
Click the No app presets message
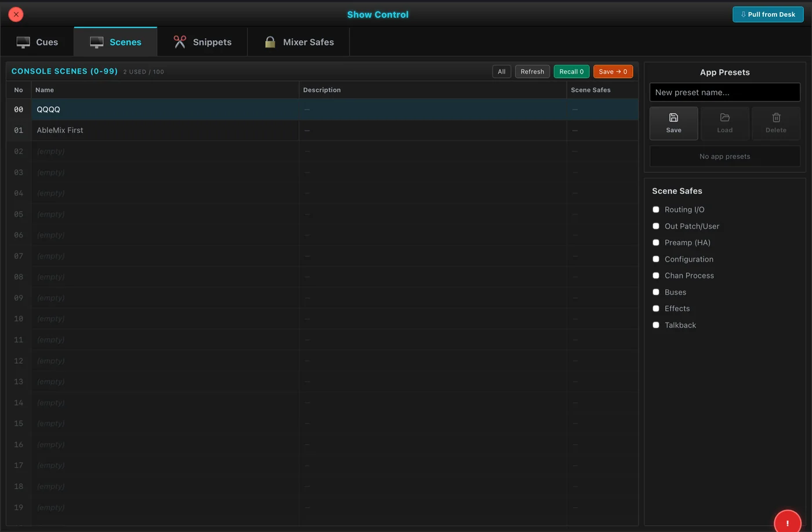[725, 157]
